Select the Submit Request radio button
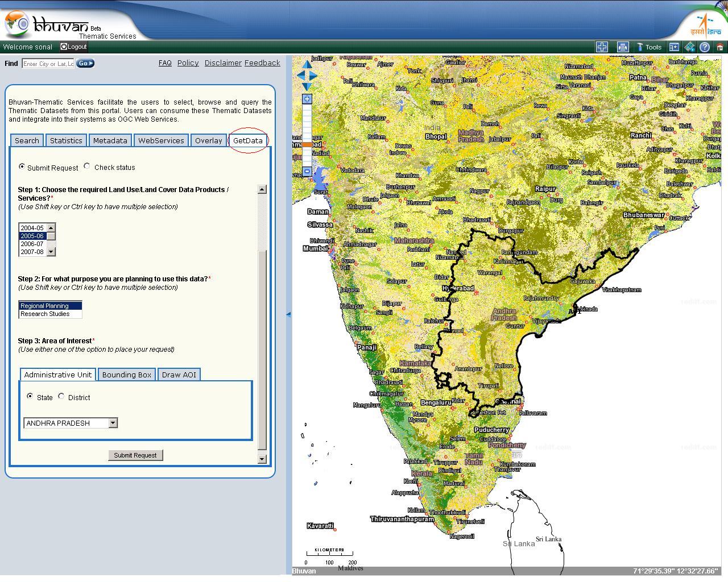 (x=22, y=167)
